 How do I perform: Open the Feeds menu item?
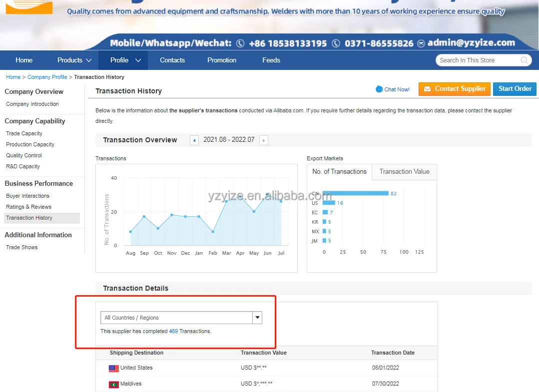pos(271,60)
